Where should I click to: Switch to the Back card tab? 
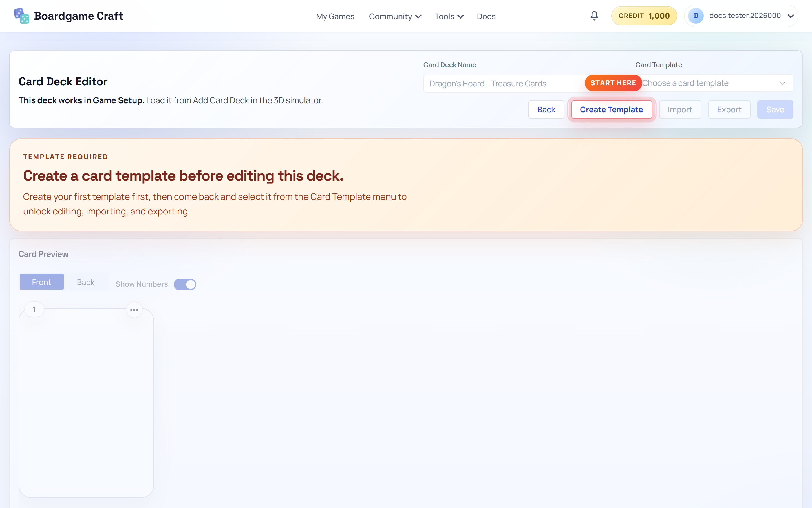[x=85, y=282]
